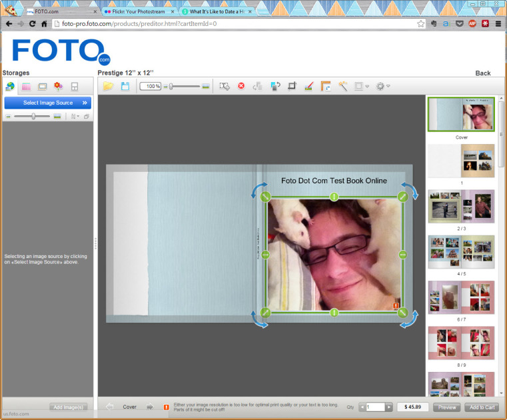Image resolution: width=507 pixels, height=420 pixels.
Task: Click the save project disk icon
Action: tap(125, 86)
